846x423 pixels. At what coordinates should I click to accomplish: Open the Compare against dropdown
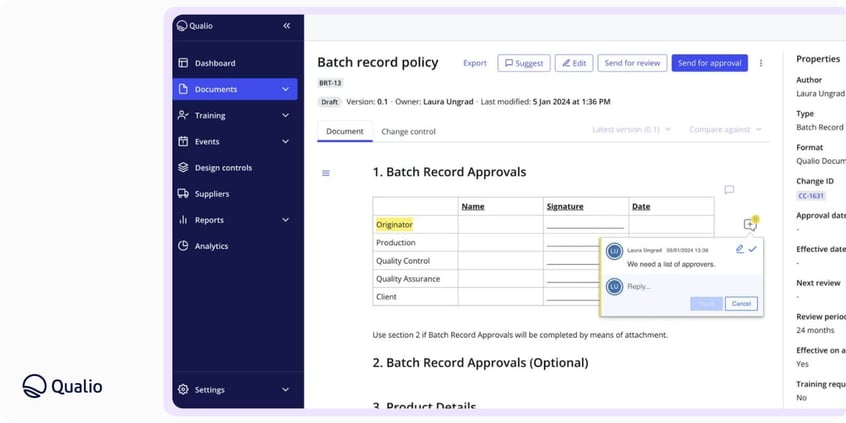click(x=725, y=129)
